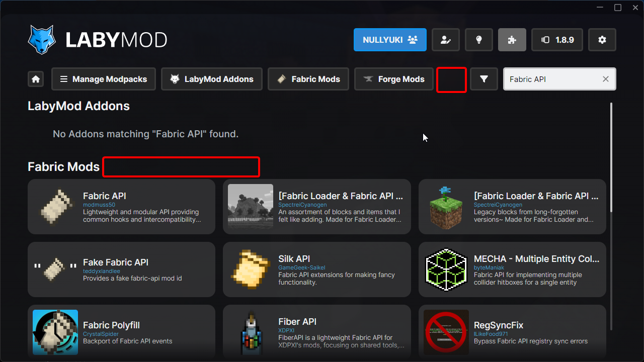Minimize the LabyMod window

600,8
